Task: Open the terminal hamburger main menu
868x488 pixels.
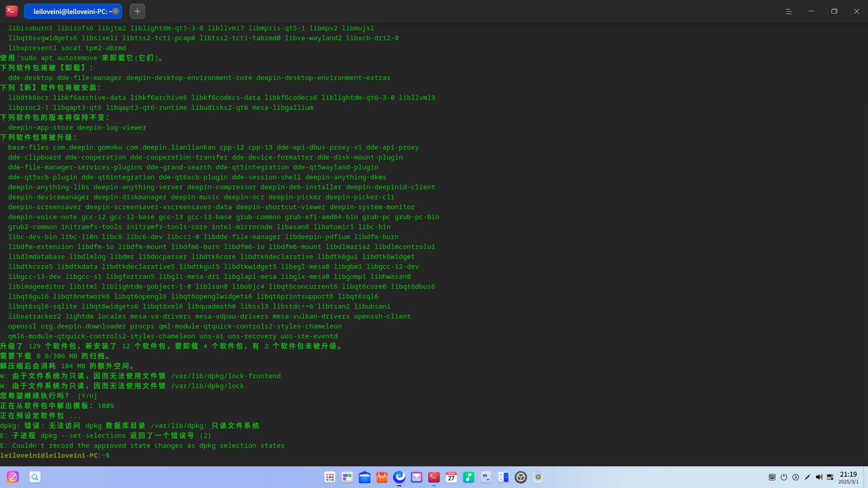Action: [789, 11]
